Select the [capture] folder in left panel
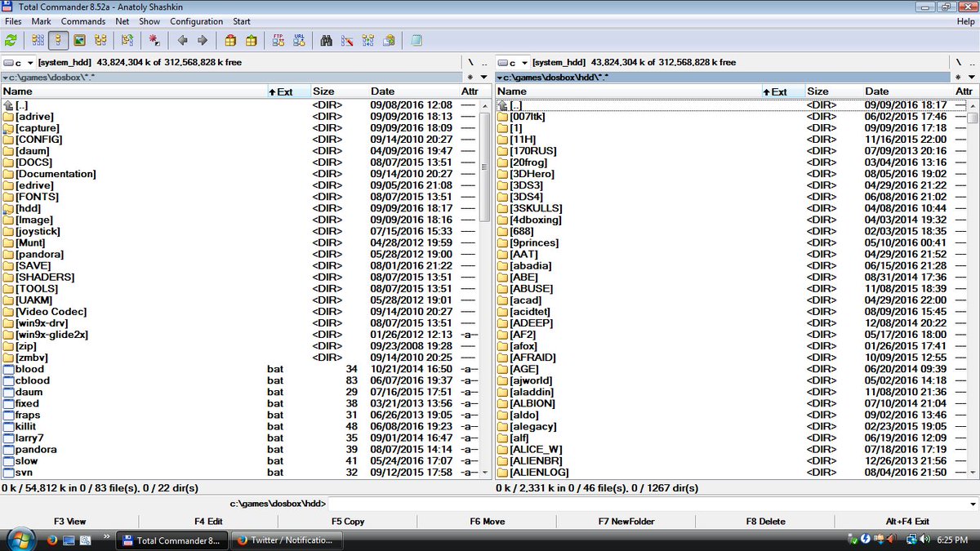 [38, 128]
